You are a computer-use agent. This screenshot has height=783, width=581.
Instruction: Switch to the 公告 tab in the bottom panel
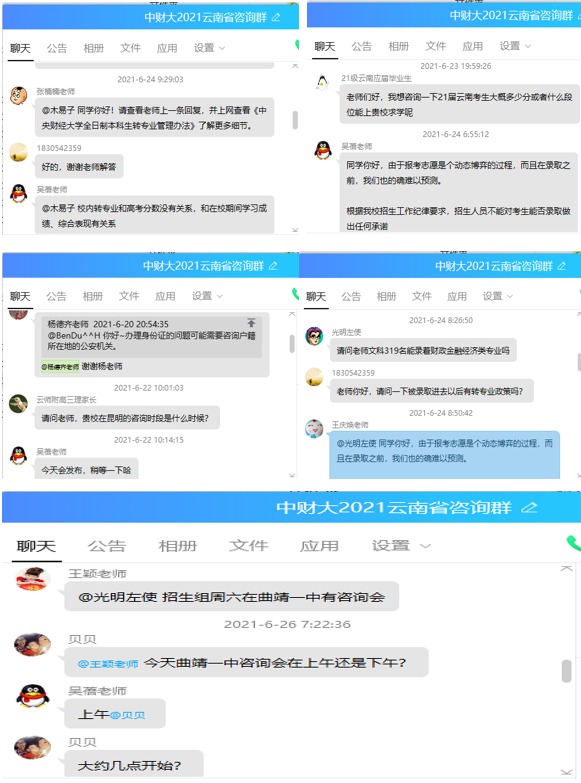[106, 546]
